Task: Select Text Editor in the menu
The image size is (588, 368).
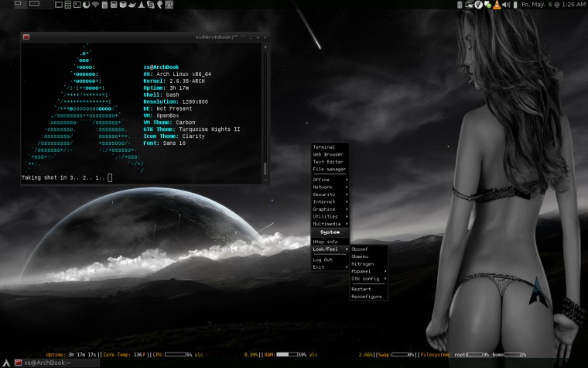Action: (330, 162)
